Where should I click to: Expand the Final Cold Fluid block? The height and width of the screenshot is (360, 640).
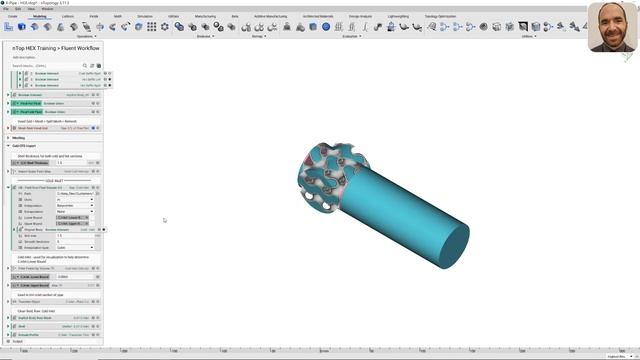point(8,111)
